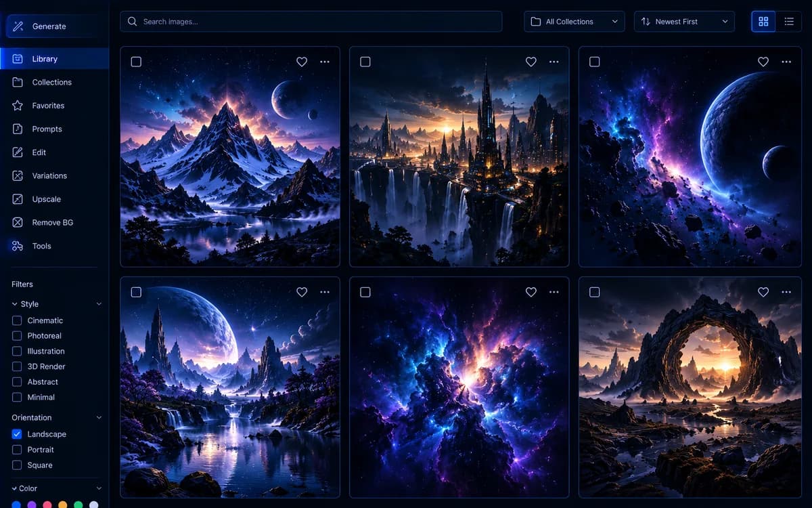812x508 pixels.
Task: Favorite the dark castle waterfall image
Action: tap(531, 62)
